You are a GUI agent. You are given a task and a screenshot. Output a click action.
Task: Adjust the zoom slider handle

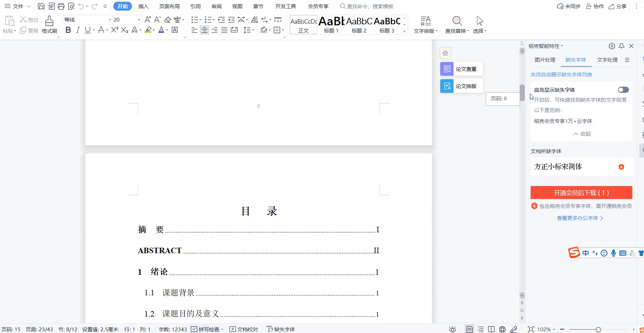pos(598,329)
